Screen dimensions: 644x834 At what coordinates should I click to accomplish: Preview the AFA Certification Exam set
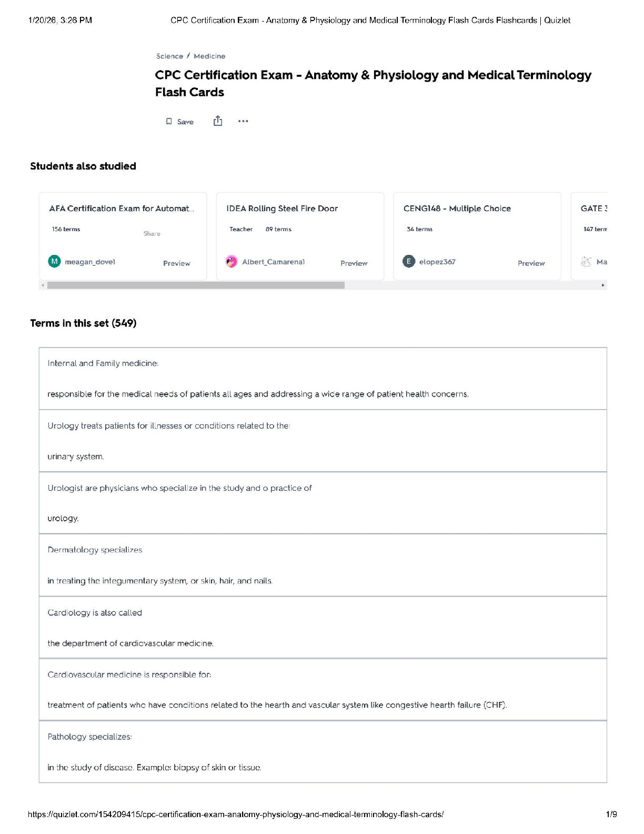click(x=176, y=263)
